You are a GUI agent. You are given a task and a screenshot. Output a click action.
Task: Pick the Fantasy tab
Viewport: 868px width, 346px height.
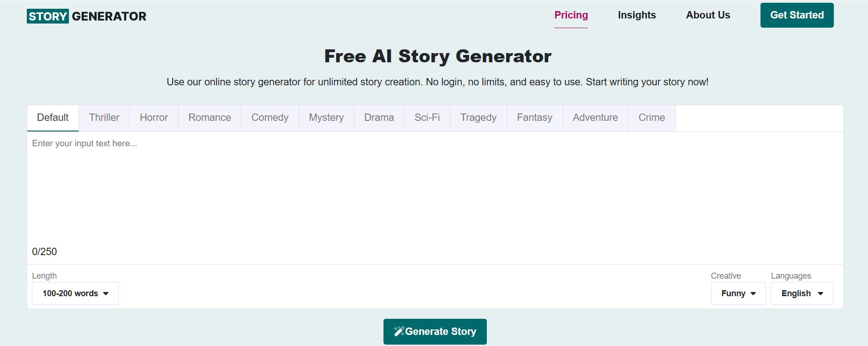534,118
